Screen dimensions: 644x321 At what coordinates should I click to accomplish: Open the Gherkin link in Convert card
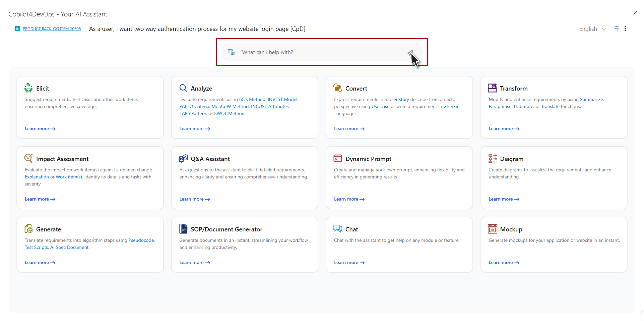coord(451,106)
